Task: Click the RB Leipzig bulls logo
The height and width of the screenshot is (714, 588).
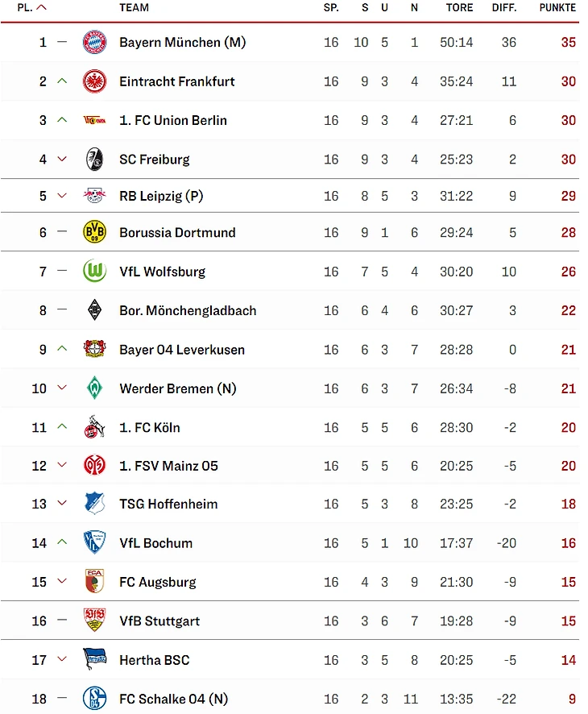Action: (94, 196)
